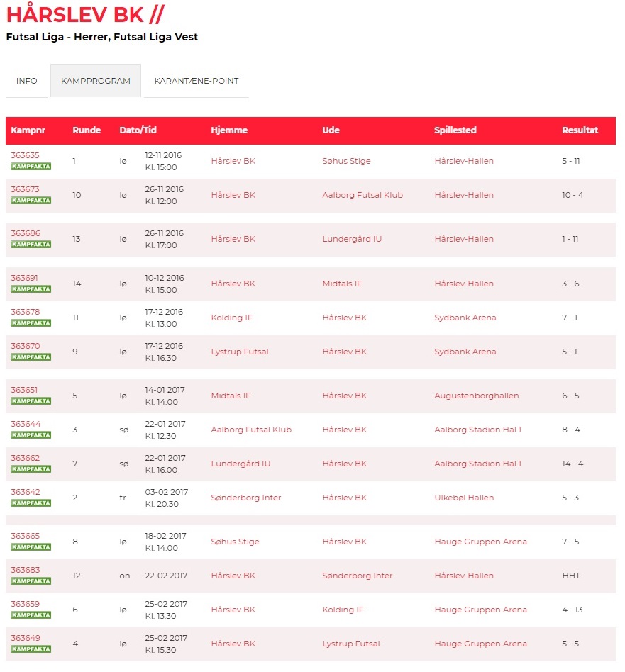Open KAMPFAKTA badge for match 363642

(31, 503)
